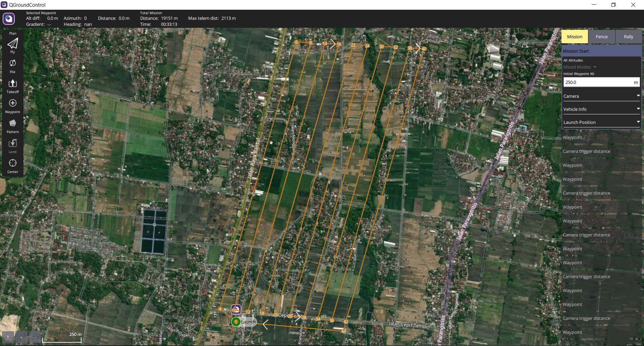
Task: Switch to the Fence tab
Action: click(601, 37)
